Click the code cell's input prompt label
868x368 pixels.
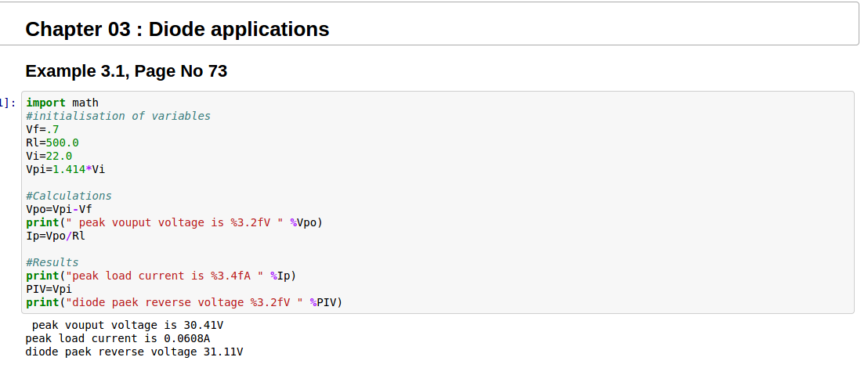click(8, 103)
